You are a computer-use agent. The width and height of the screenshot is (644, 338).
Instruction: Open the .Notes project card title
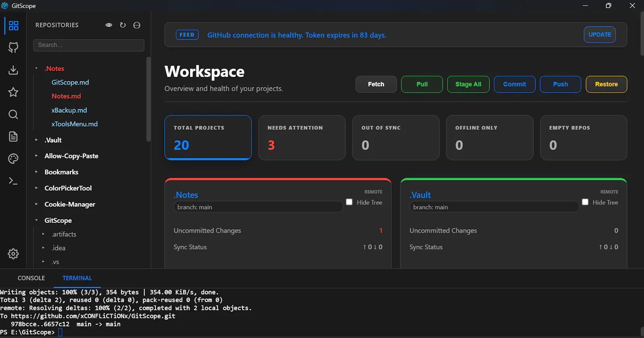186,195
